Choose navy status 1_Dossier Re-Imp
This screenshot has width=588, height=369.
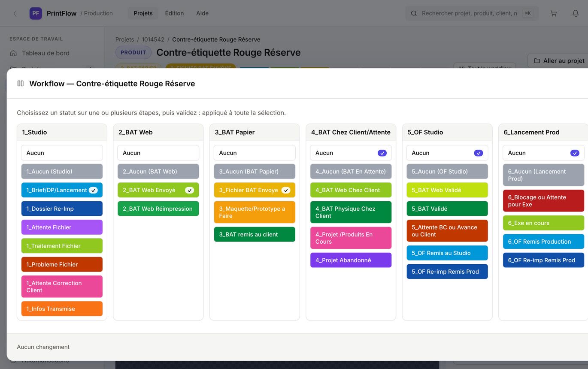(x=62, y=209)
